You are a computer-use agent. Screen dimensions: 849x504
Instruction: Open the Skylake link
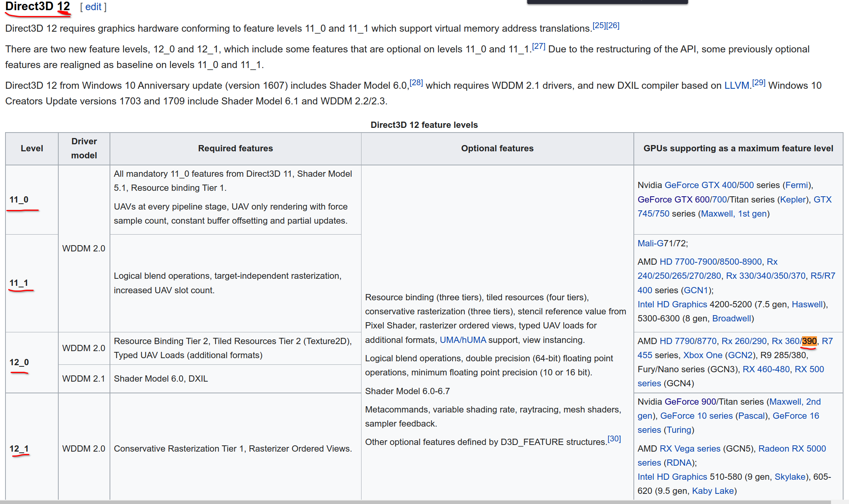(790, 477)
